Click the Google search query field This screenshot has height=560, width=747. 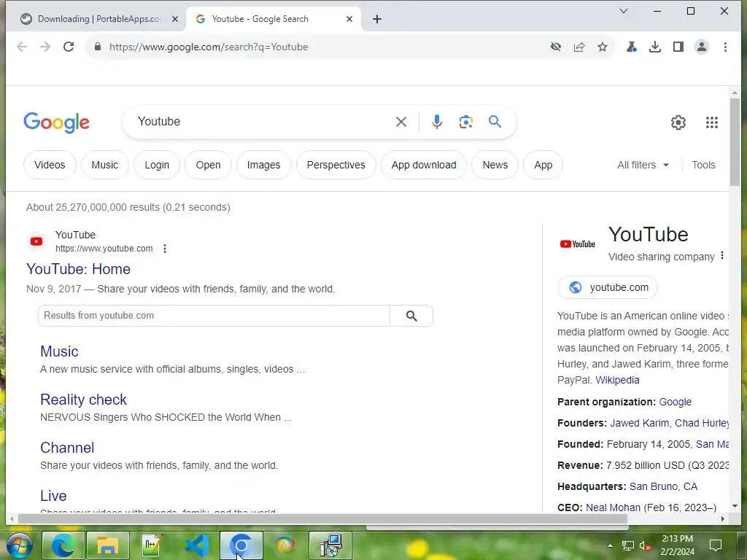coord(262,122)
